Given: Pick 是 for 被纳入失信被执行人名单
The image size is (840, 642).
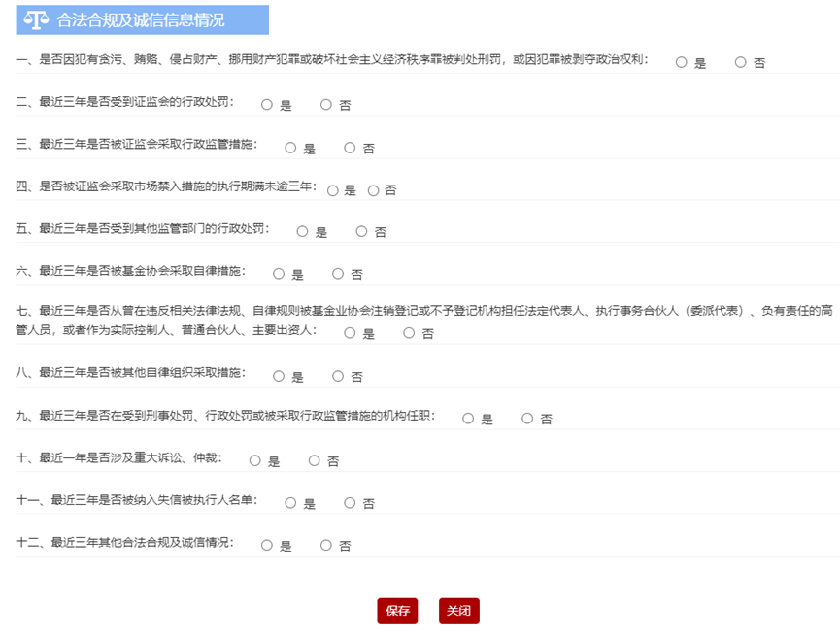Looking at the screenshot, I should (x=290, y=503).
